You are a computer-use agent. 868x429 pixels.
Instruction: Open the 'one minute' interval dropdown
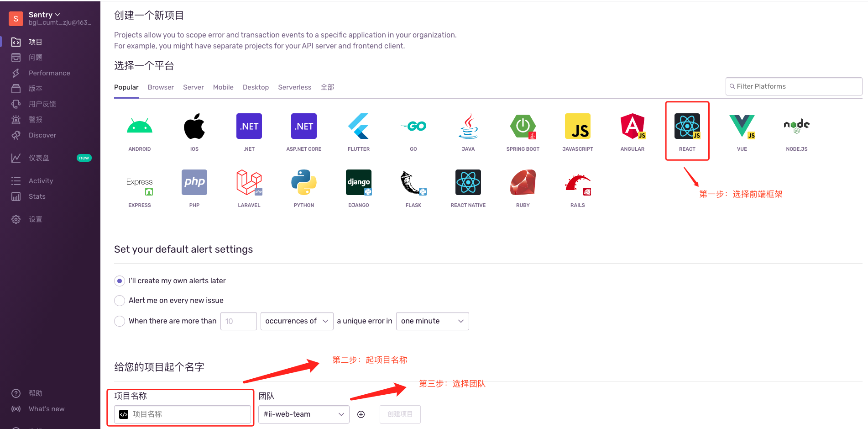[433, 321]
